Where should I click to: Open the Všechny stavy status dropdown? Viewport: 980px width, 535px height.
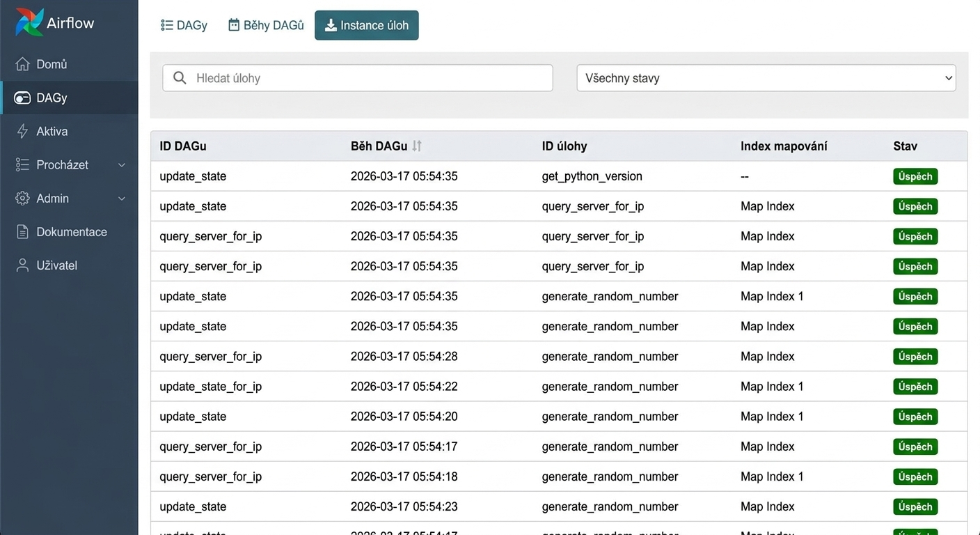coord(766,78)
